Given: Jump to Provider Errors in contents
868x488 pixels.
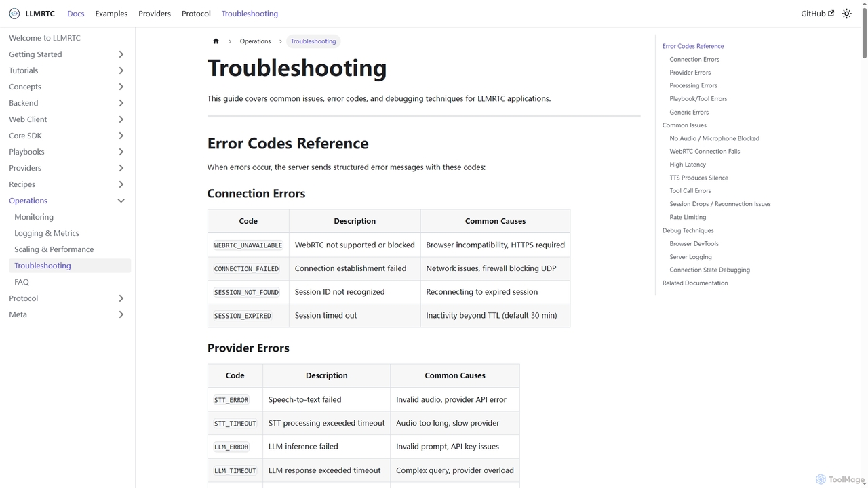Looking at the screenshot, I should tap(690, 73).
